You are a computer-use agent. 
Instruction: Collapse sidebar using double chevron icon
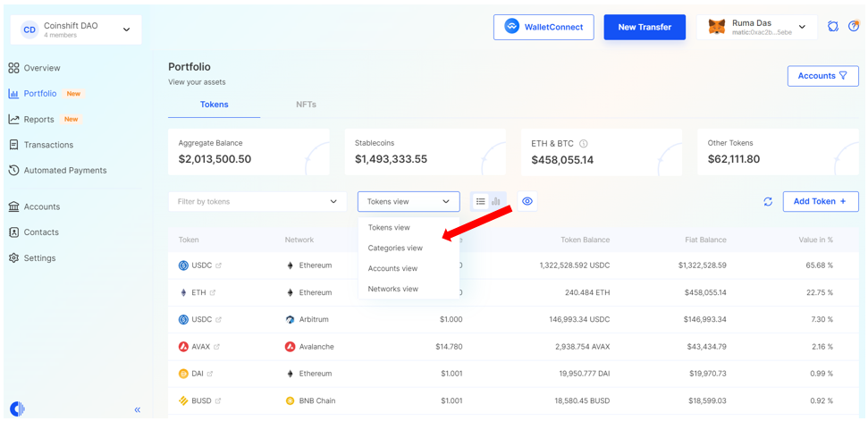click(138, 409)
